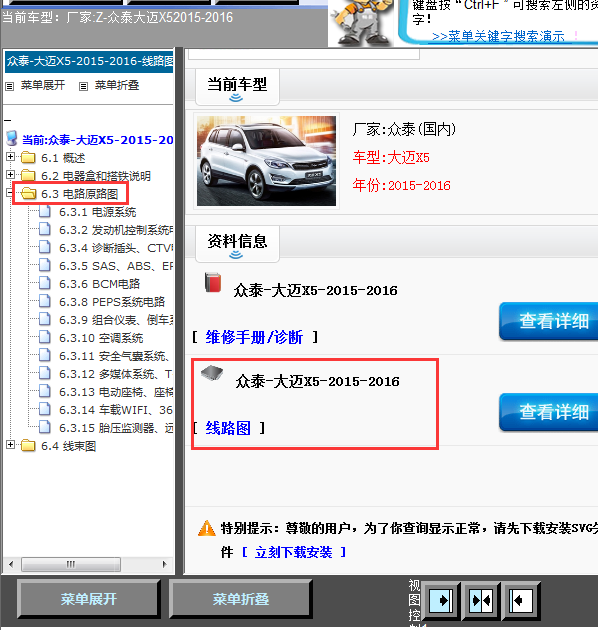The height and width of the screenshot is (630, 598).
Task: Click the document icon beside 6.3.6 BCM电路
Action: [45, 283]
